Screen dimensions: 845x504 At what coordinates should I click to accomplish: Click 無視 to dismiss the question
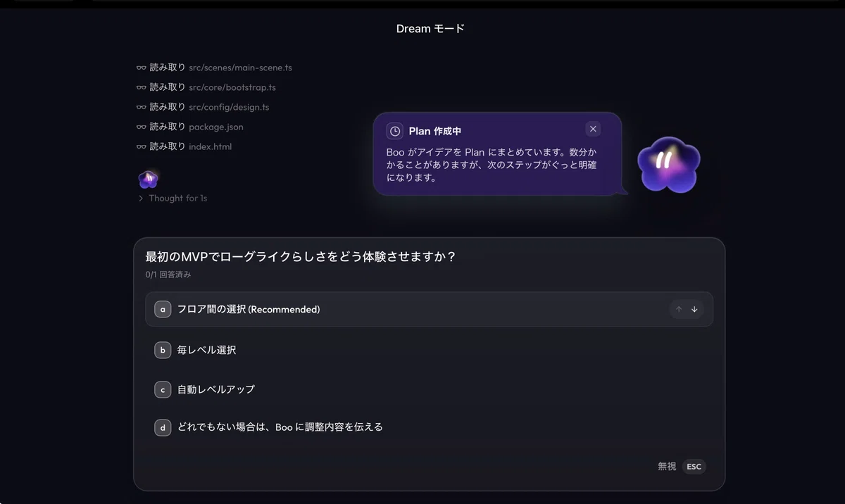pos(667,466)
